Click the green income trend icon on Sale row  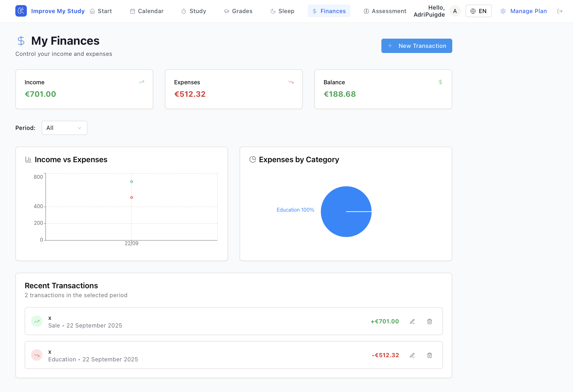37,321
